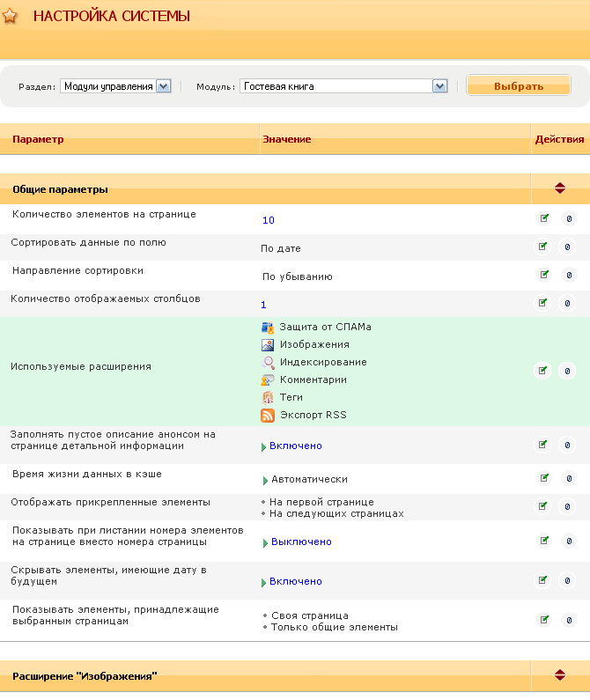This screenshot has width=590, height=700.
Task: Click the Индексирование magnifier icon
Action: pyautogui.click(x=268, y=362)
